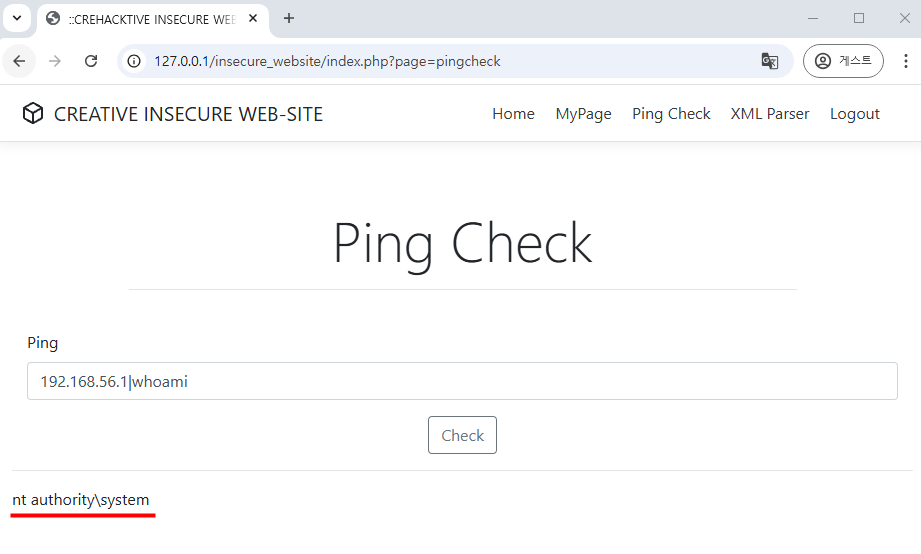Go back to previous page

tap(19, 61)
